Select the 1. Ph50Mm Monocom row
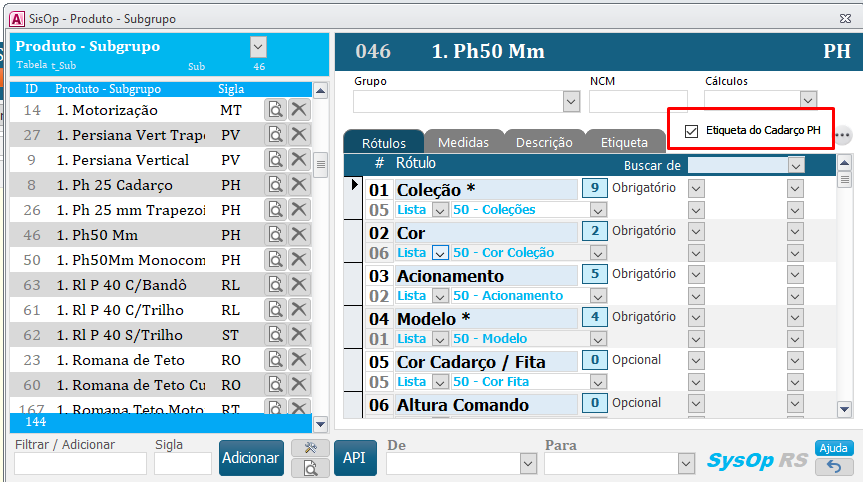Screen dimensions: 863x482 coord(130,260)
